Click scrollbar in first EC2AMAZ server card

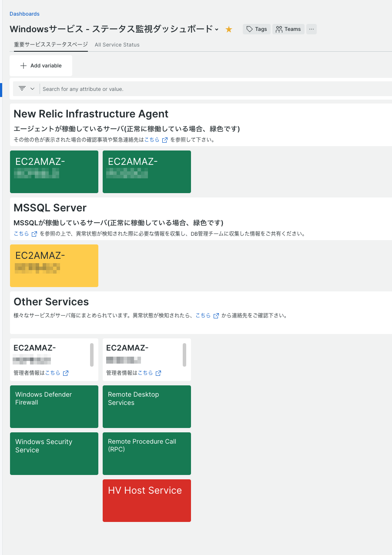(92, 354)
